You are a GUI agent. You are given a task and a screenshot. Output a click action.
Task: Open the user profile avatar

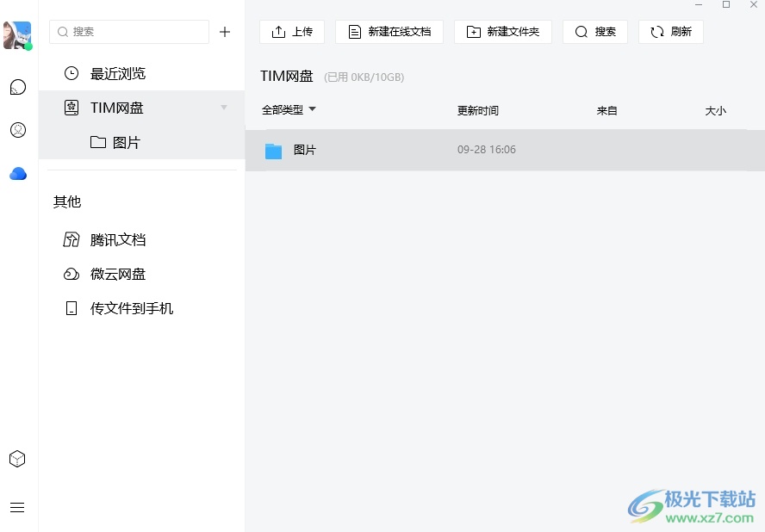[17, 35]
